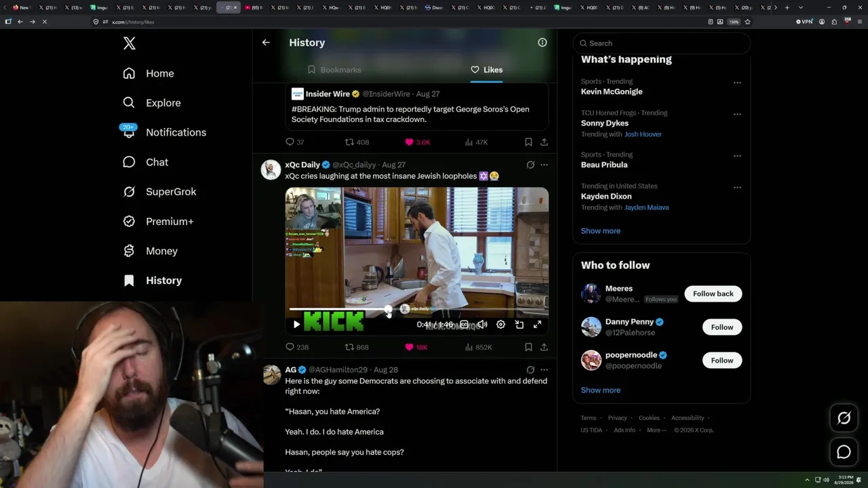Reply to the Insider Wire post
868x488 pixels.
coord(295,142)
